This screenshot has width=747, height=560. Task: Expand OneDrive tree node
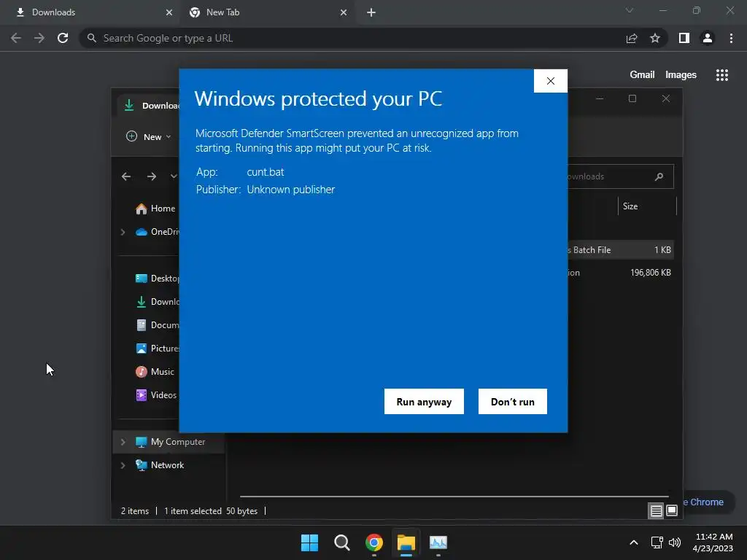[x=123, y=232]
